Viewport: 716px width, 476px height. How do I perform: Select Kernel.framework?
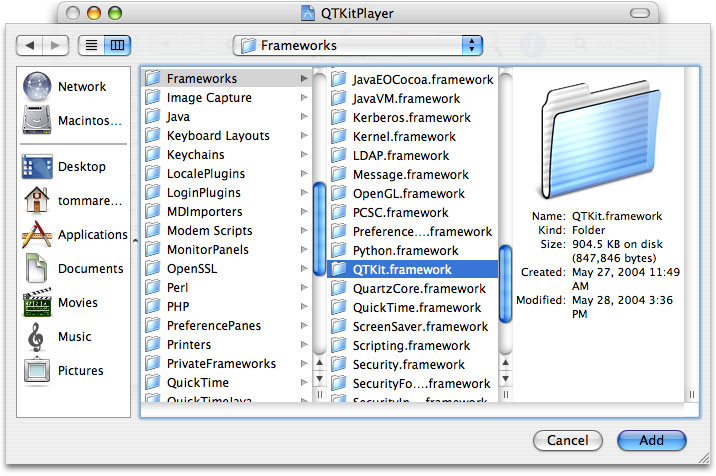coord(413,137)
